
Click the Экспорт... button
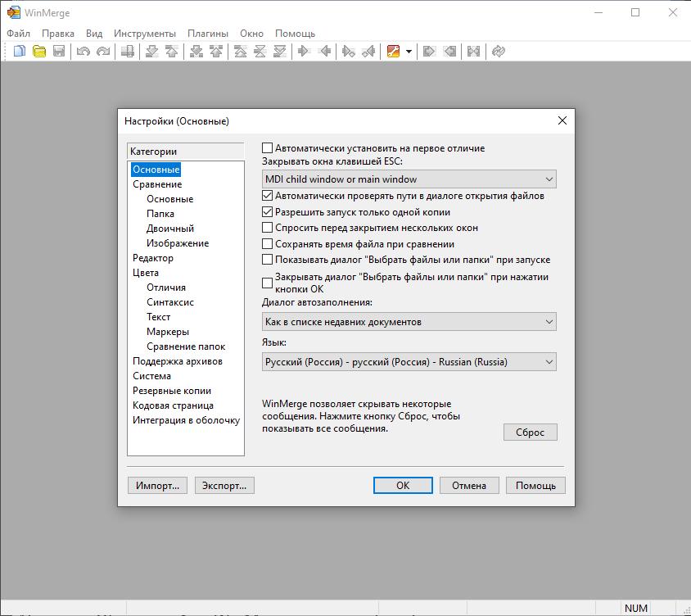coord(224,486)
